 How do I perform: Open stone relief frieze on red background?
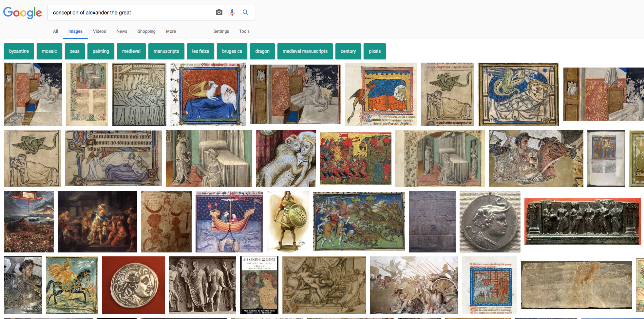582,222
